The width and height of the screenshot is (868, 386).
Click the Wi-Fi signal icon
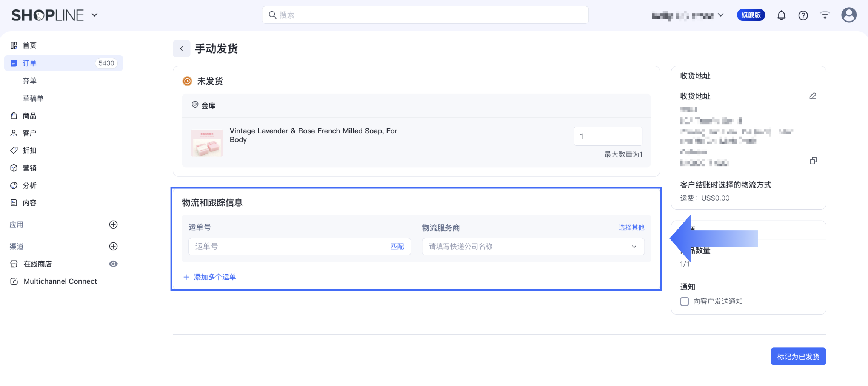tap(825, 15)
